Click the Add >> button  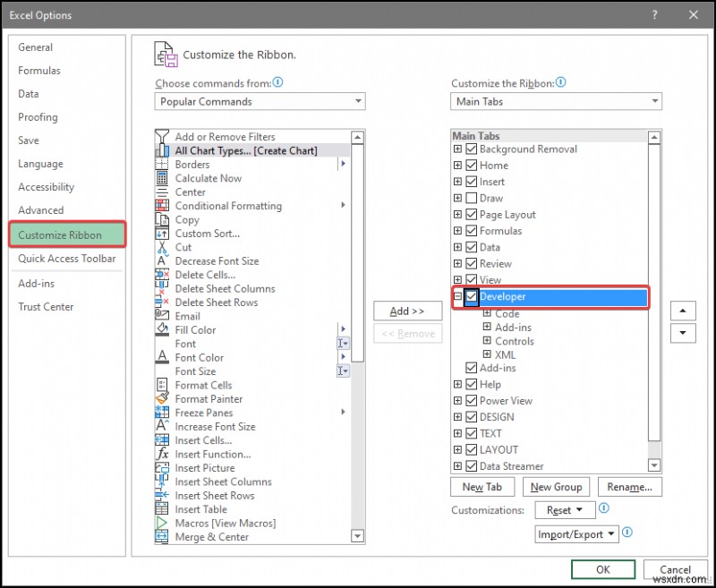coord(407,311)
